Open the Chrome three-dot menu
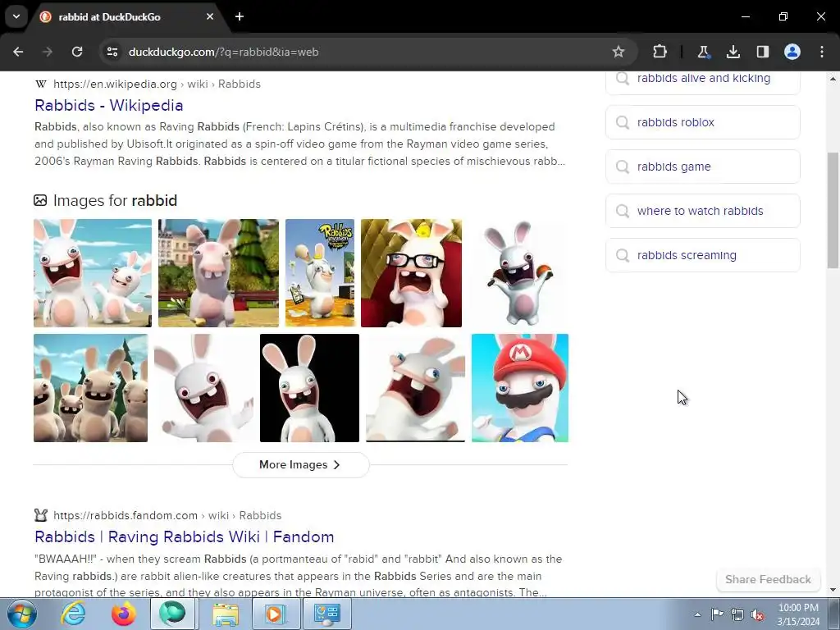The height and width of the screenshot is (630, 840). tap(822, 52)
